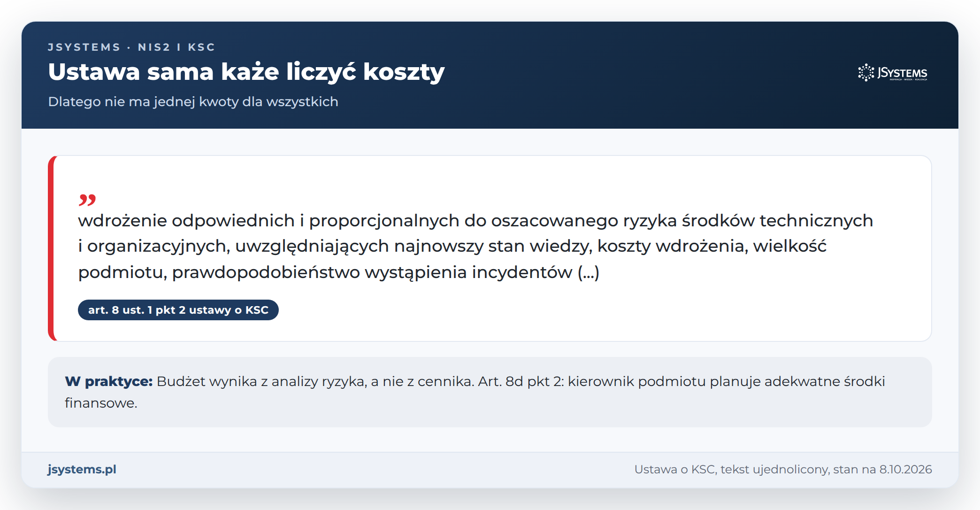The width and height of the screenshot is (980, 510).
Task: Click the red quotation mark icon
Action: pos(87,200)
